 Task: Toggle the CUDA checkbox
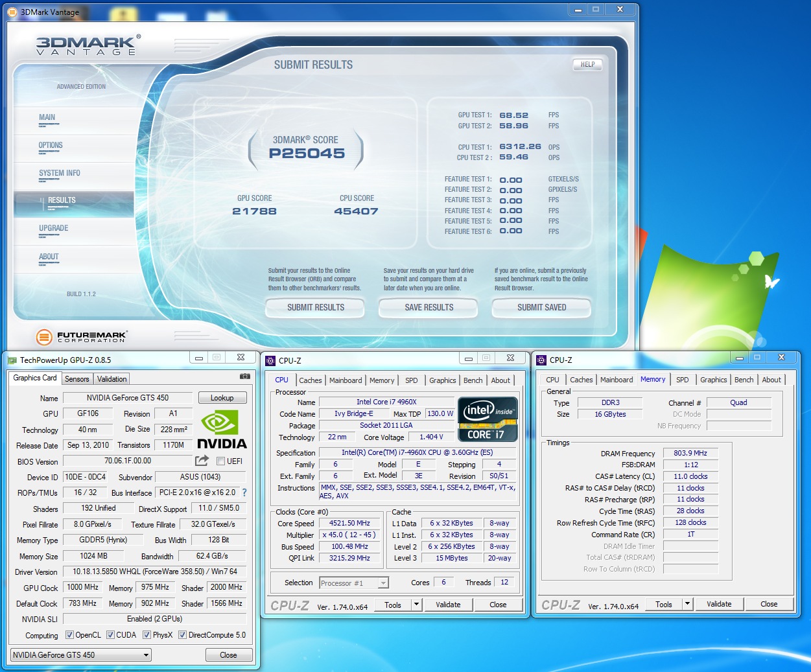[110, 635]
